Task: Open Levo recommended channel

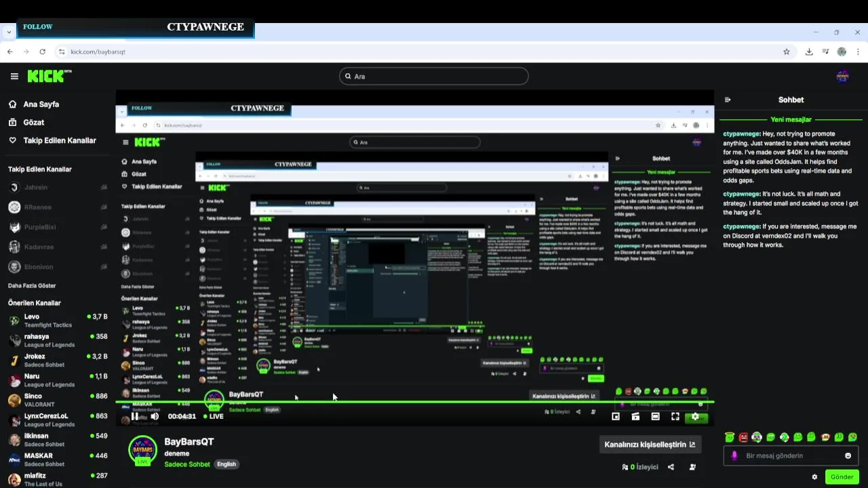Action: 58,321
